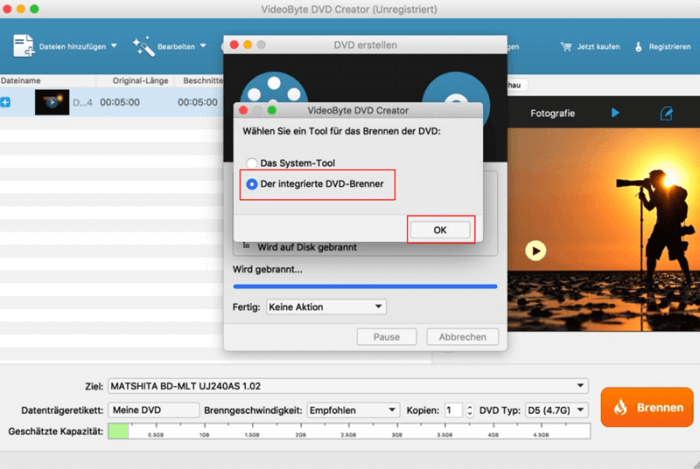Play the preview with yellow play button
Screen dimensions: 700x469
535,251
